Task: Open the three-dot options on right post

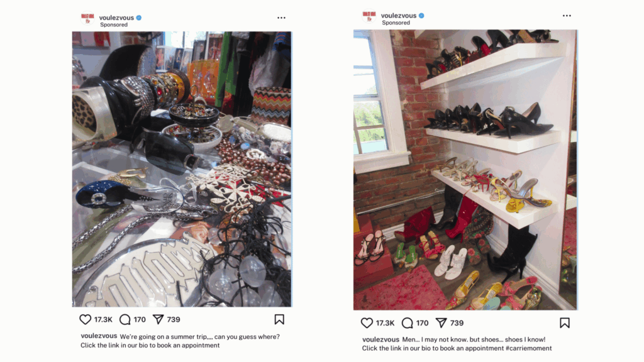Action: pyautogui.click(x=567, y=16)
